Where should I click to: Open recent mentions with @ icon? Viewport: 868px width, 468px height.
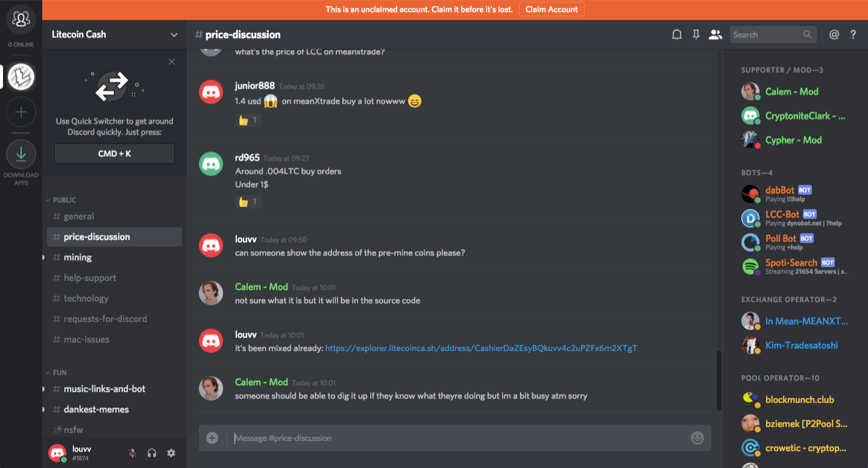tap(834, 35)
